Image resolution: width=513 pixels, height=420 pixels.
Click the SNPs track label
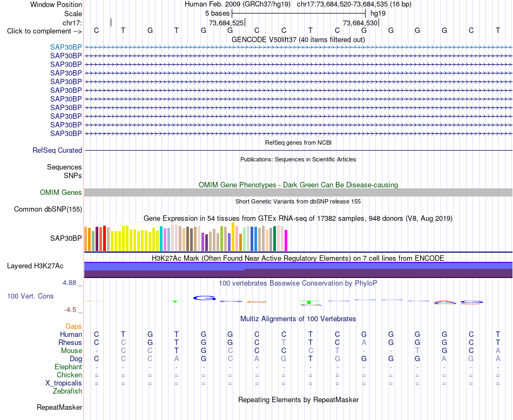pyautogui.click(x=73, y=175)
